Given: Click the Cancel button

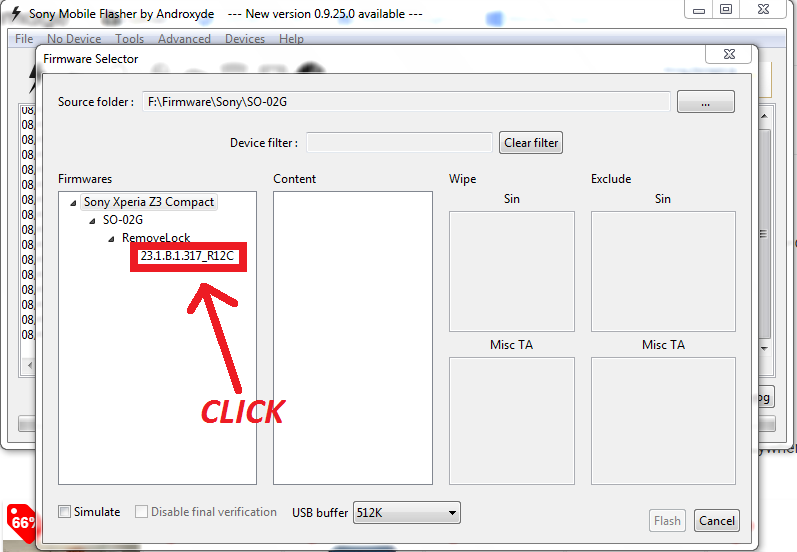Looking at the screenshot, I should point(717,520).
